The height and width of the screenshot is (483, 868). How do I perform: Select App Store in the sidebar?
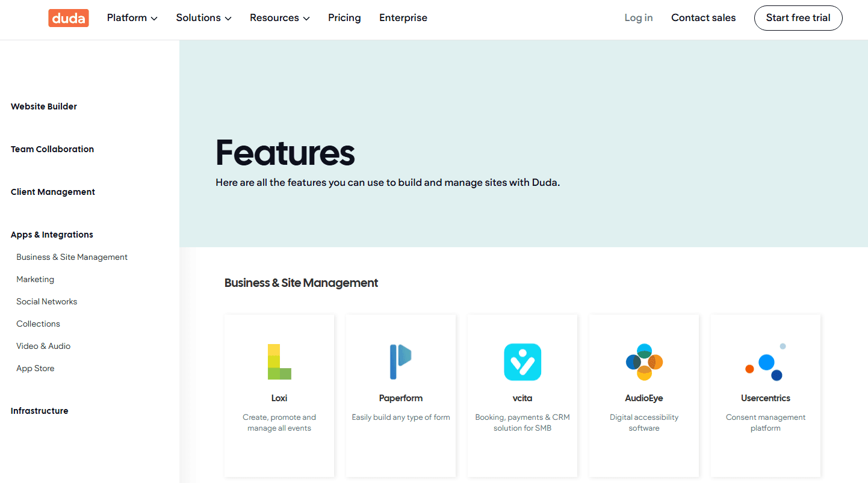36,368
